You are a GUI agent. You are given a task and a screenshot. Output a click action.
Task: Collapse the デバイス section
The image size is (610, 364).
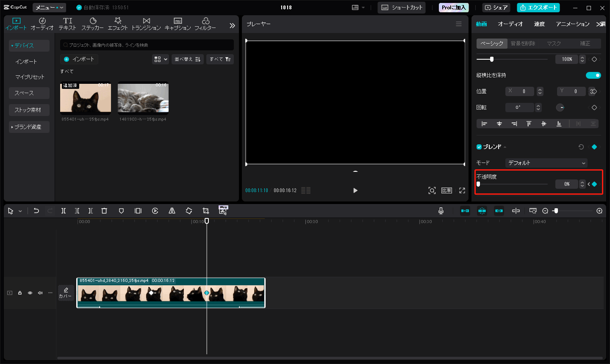(29, 46)
